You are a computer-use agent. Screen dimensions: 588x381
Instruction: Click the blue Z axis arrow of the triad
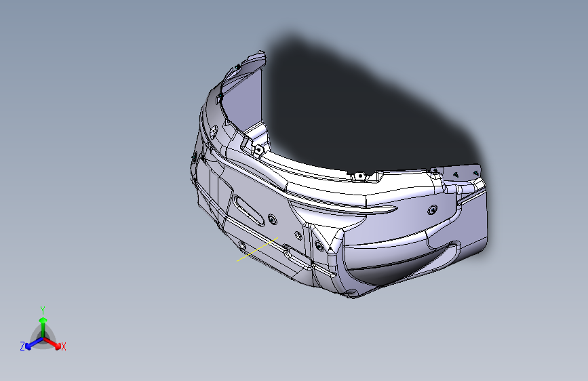tap(34, 344)
